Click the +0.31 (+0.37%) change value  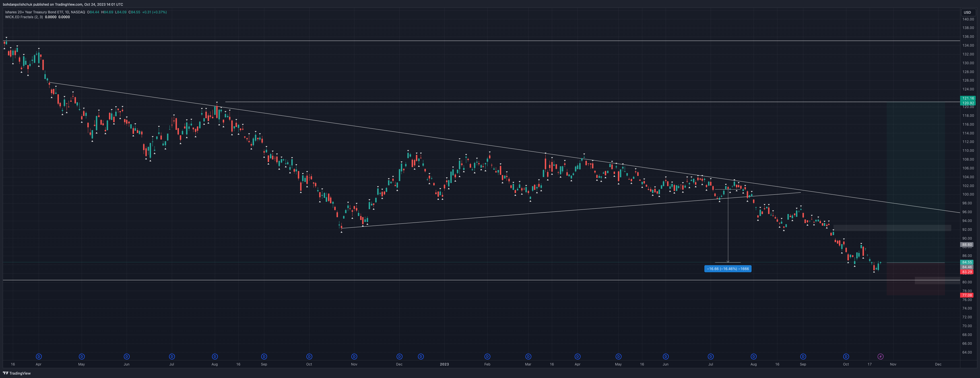[154, 12]
